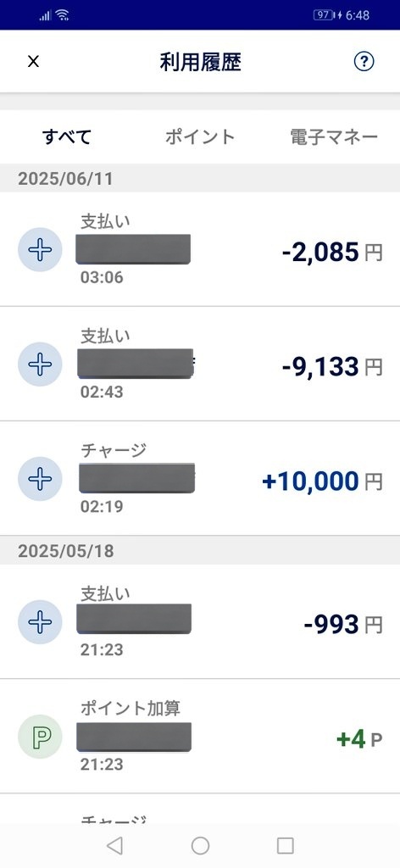
Task: Tap the Android recent apps square button
Action: (286, 845)
